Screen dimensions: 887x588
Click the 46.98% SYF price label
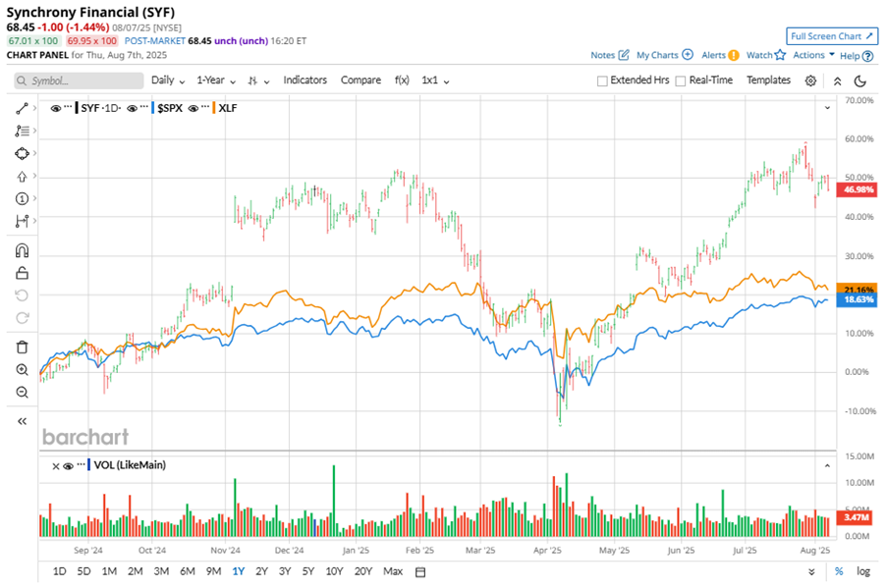tap(857, 189)
